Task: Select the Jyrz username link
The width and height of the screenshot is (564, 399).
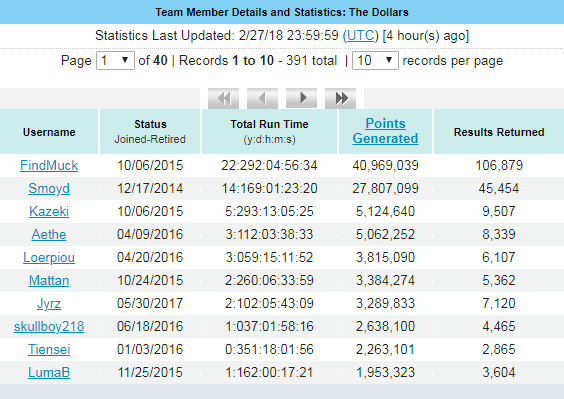Action: pos(49,304)
